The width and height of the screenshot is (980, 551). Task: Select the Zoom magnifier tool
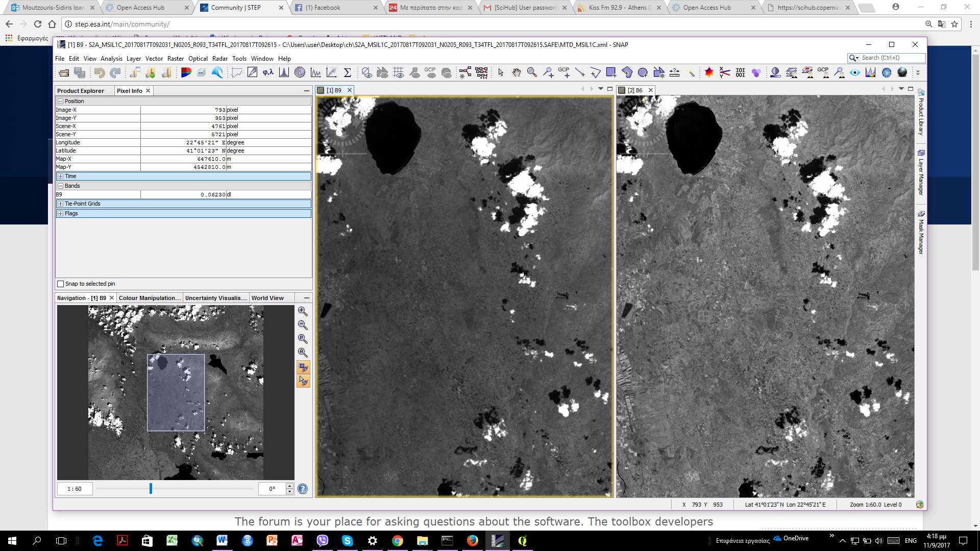click(532, 73)
